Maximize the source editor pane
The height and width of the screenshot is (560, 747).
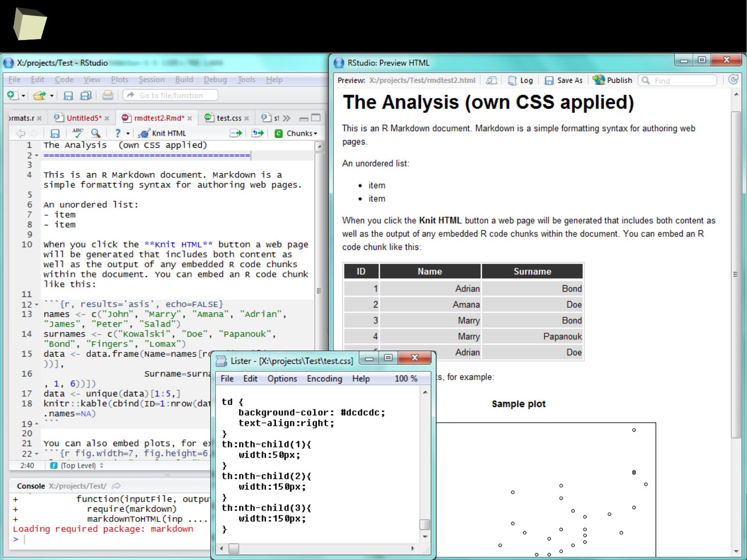pyautogui.click(x=316, y=118)
